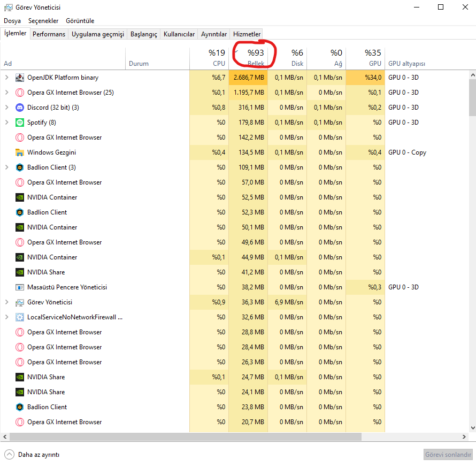This screenshot has width=476, height=467.
Task: Click the LocalServiceNoNetworkFirewall gear icon
Action: click(x=20, y=317)
